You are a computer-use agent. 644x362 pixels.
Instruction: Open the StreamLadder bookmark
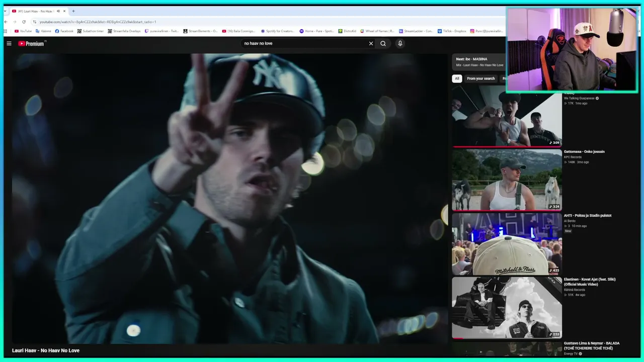pyautogui.click(x=416, y=31)
